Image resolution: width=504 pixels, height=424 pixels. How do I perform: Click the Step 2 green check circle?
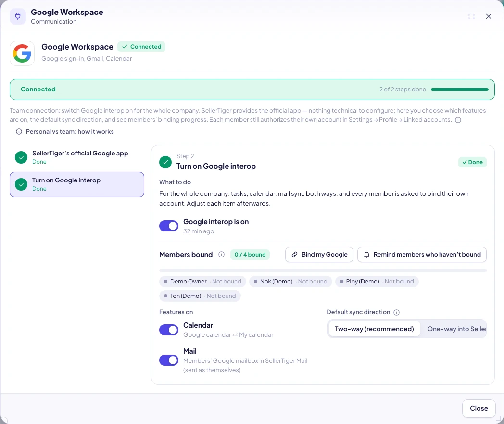point(165,162)
